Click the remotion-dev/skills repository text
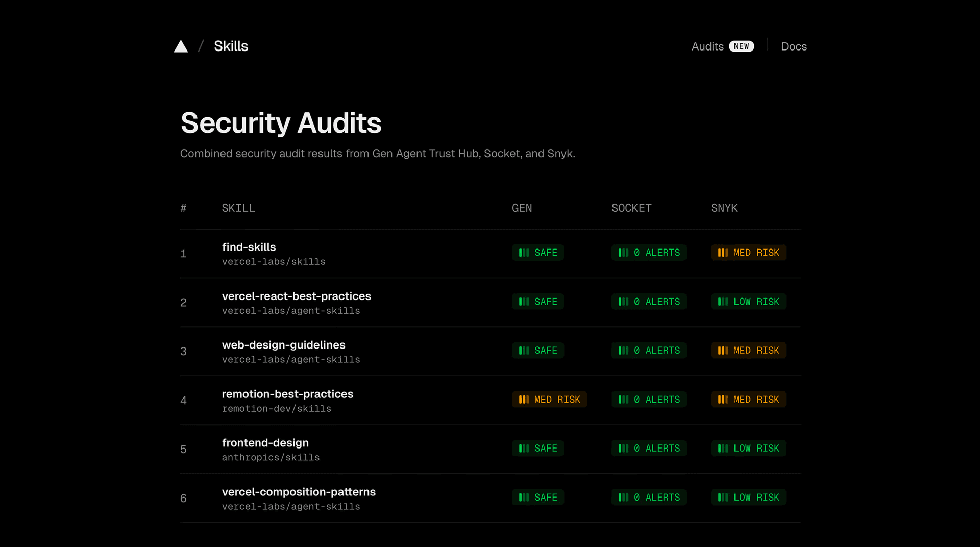The height and width of the screenshot is (547, 980). 276,409
